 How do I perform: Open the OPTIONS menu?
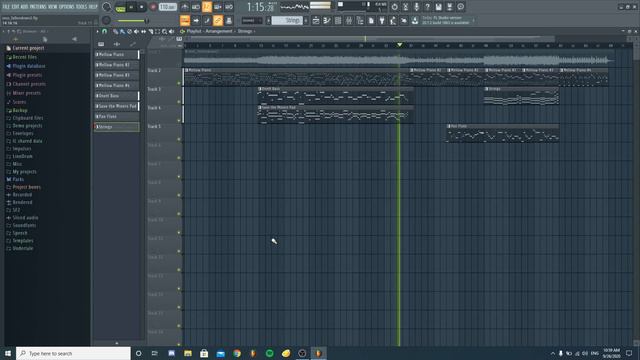pos(67,7)
